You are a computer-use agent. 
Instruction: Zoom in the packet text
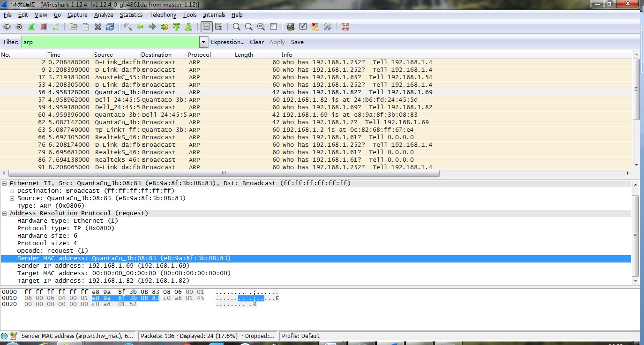coord(237,27)
